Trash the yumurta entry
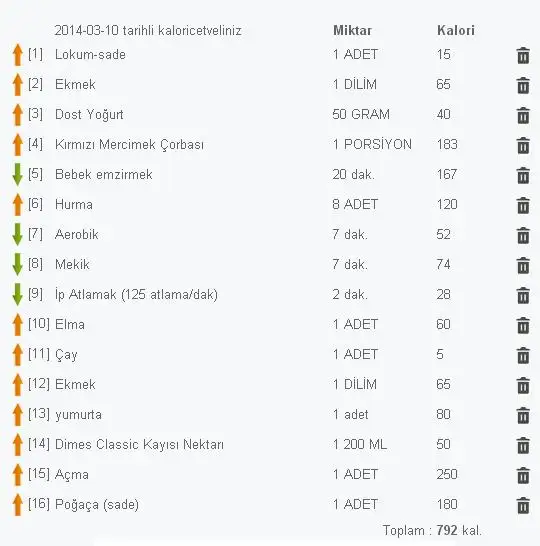The image size is (540, 546). point(523,415)
